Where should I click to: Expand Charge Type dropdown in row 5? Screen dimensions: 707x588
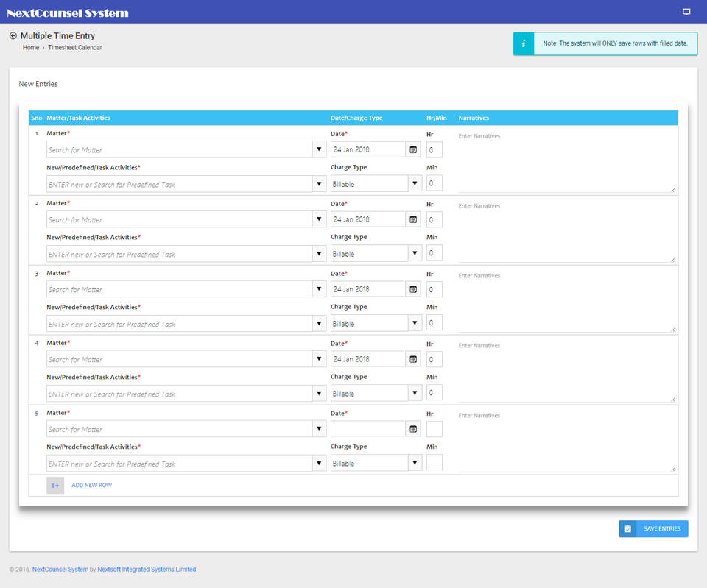[x=415, y=464]
